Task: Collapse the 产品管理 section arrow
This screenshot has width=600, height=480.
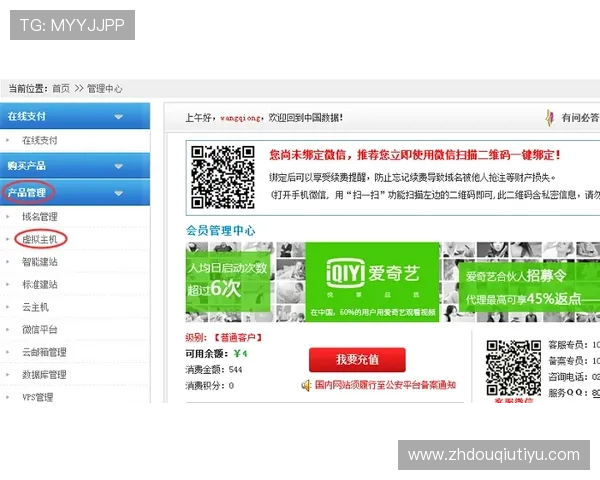Action: click(x=119, y=193)
